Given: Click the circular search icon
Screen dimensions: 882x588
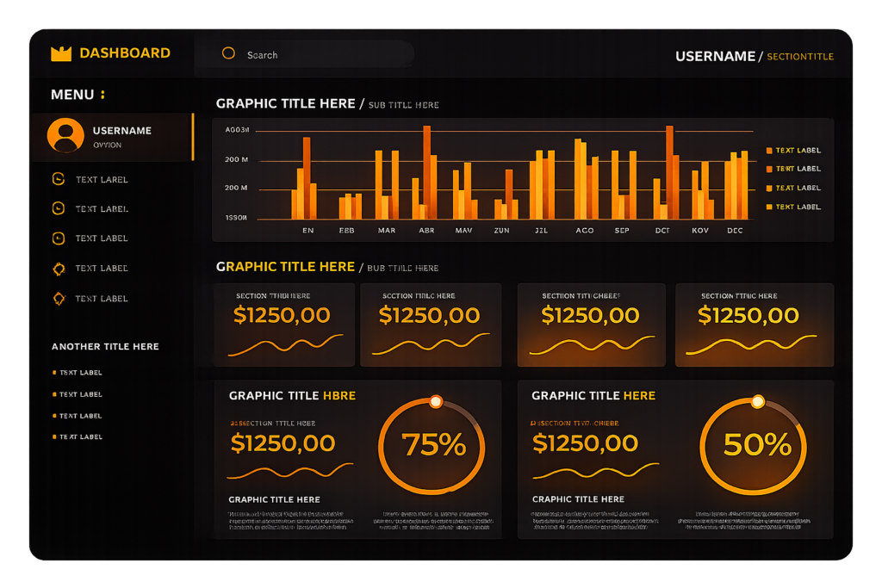Looking at the screenshot, I should click(x=228, y=53).
